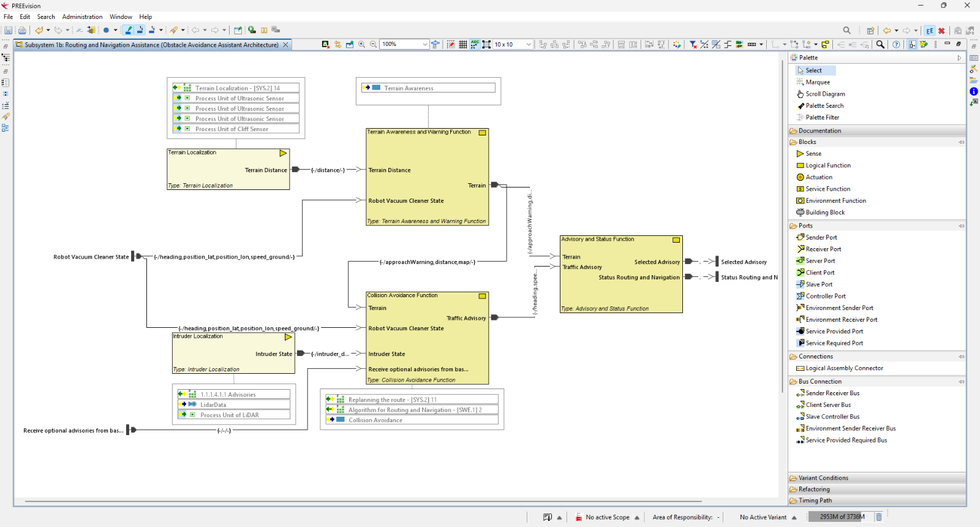The width and height of the screenshot is (980, 527).
Task: Click the red X icon in top toolbar
Action: click(941, 30)
